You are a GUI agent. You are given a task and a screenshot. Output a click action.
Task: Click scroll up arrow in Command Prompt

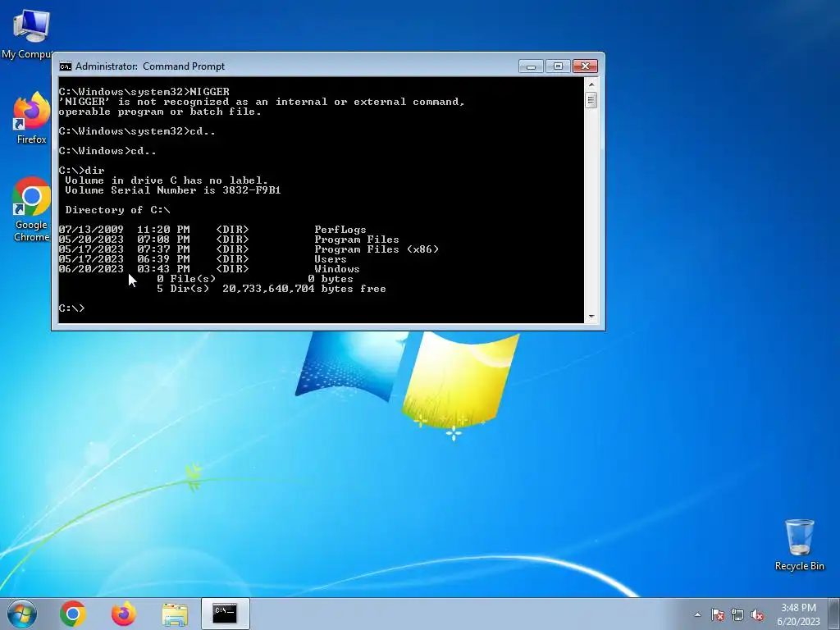pyautogui.click(x=591, y=84)
